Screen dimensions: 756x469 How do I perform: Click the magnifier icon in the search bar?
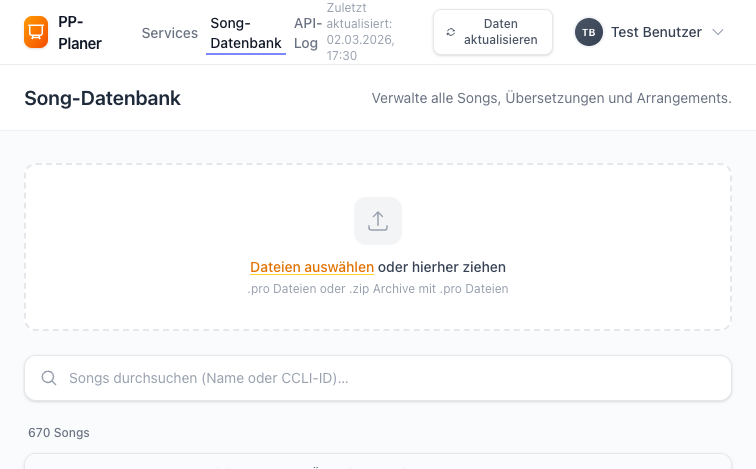pos(49,378)
